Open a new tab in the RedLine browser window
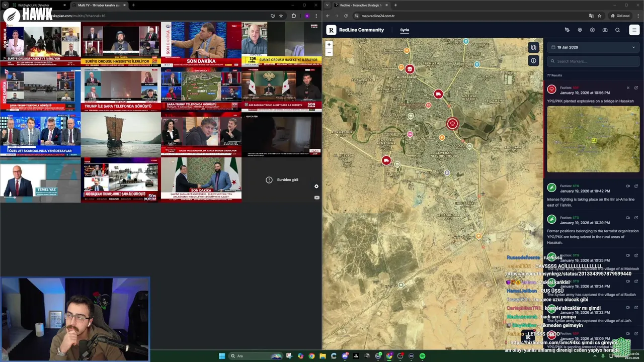Viewport: 644px width, 362px height. pyautogui.click(x=395, y=5)
